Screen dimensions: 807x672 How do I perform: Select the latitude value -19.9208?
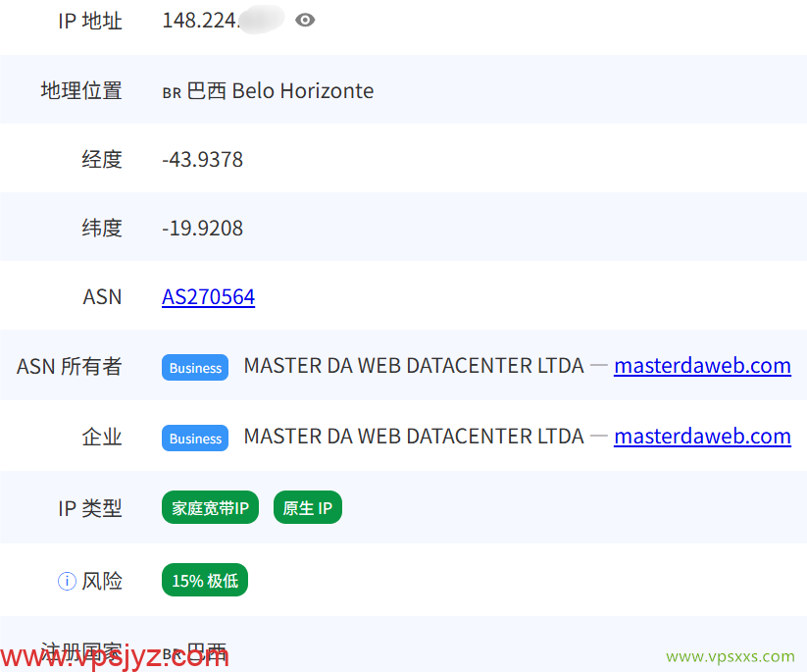tap(202, 228)
